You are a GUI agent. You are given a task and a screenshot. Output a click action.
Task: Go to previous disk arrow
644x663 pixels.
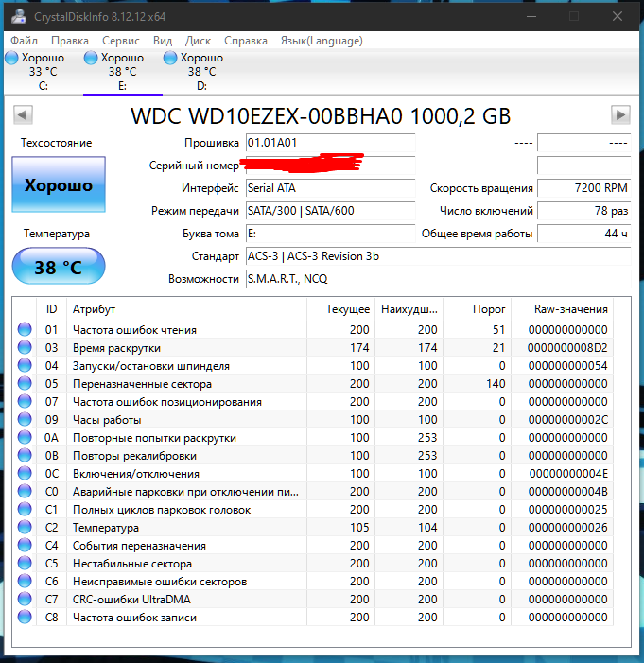tap(23, 114)
